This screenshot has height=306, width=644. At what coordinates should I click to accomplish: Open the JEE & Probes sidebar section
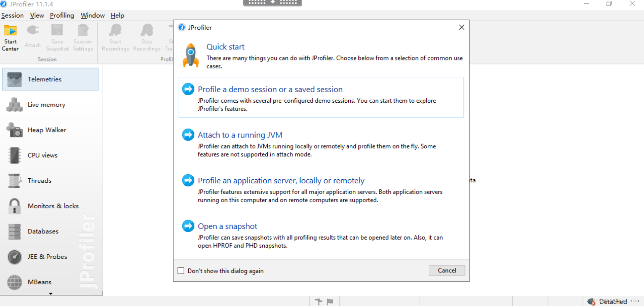[50, 257]
